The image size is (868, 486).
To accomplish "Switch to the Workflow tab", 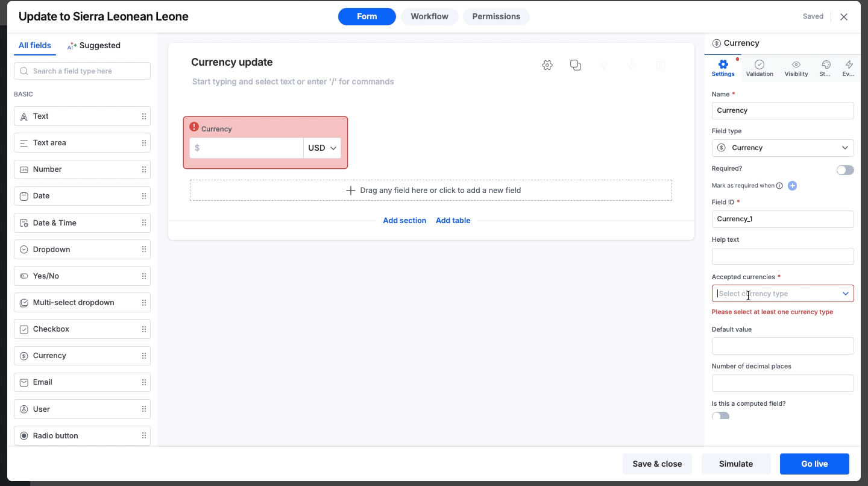I will [429, 17].
